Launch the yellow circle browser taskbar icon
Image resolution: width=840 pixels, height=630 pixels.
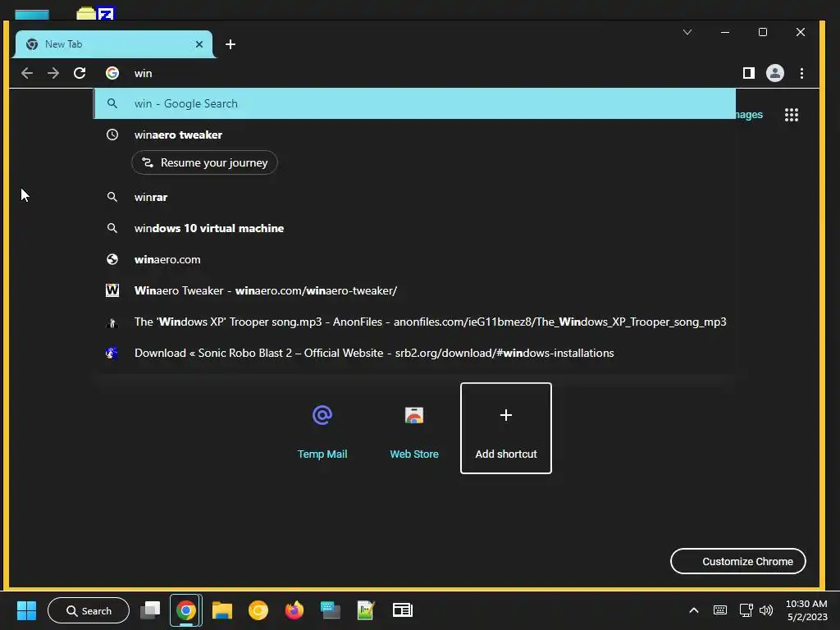(x=258, y=610)
